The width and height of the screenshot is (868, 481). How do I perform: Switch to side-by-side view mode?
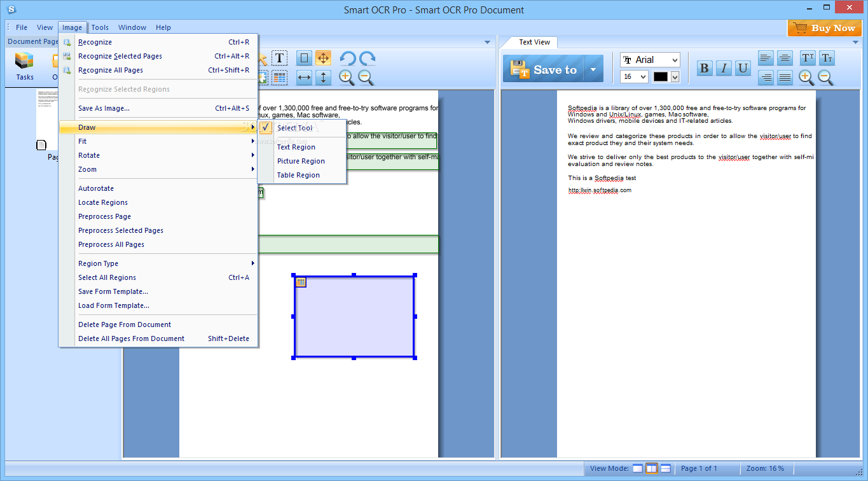click(652, 469)
